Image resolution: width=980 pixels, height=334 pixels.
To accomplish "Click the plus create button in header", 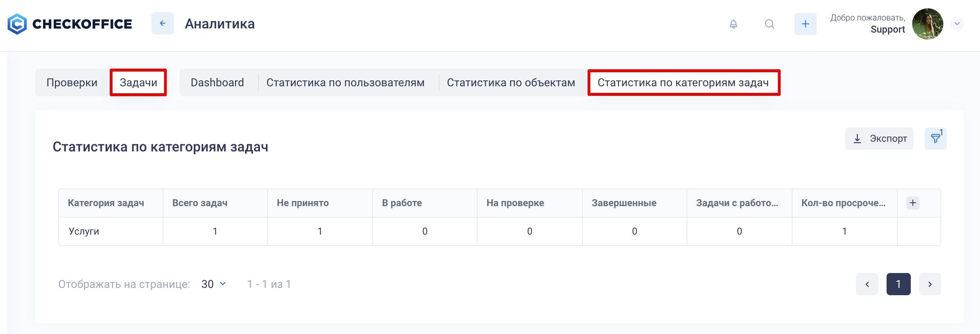I will (805, 24).
